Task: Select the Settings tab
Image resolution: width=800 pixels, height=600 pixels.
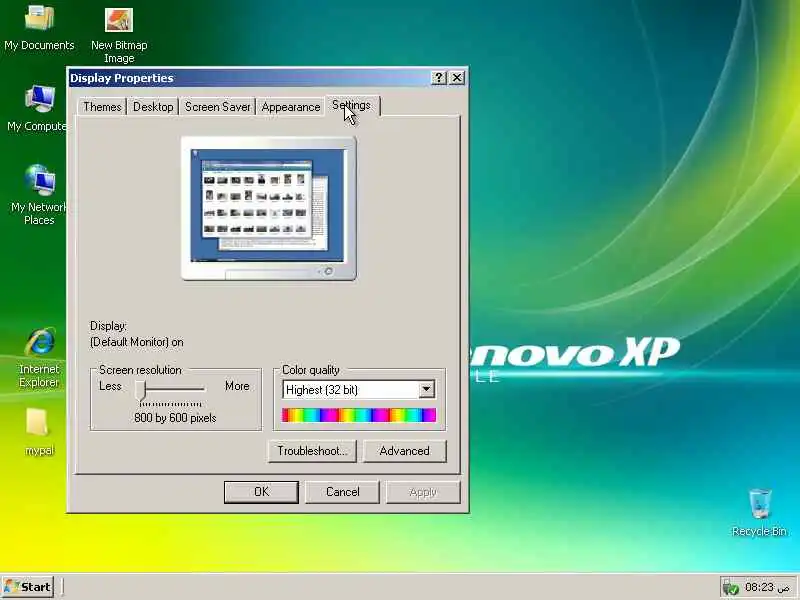Action: (x=352, y=105)
